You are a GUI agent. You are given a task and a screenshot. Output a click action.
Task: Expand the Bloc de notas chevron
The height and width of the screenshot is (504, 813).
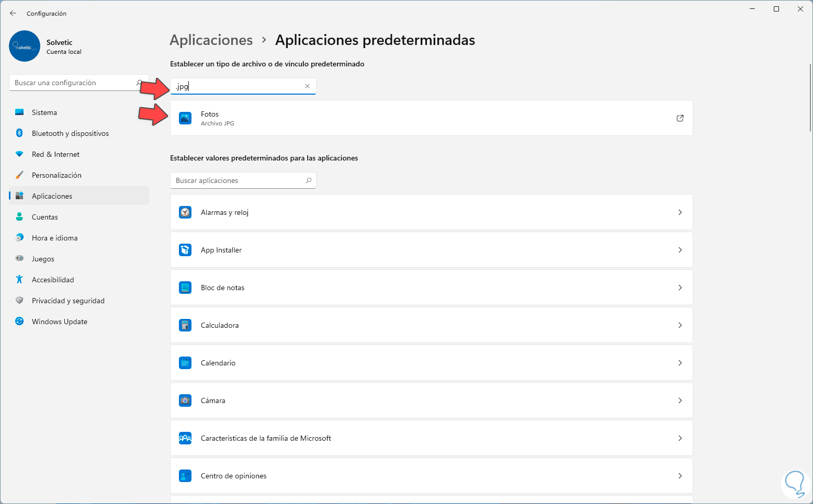(680, 288)
